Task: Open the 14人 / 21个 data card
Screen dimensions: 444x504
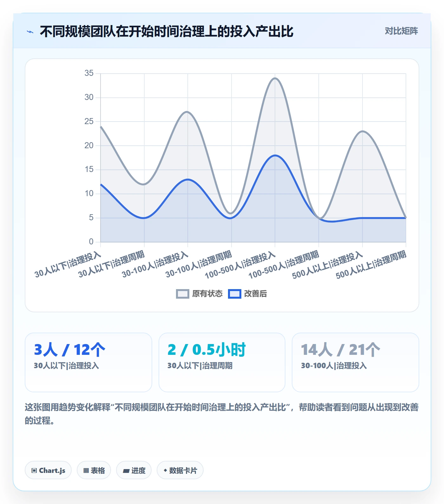Action: [x=356, y=362]
